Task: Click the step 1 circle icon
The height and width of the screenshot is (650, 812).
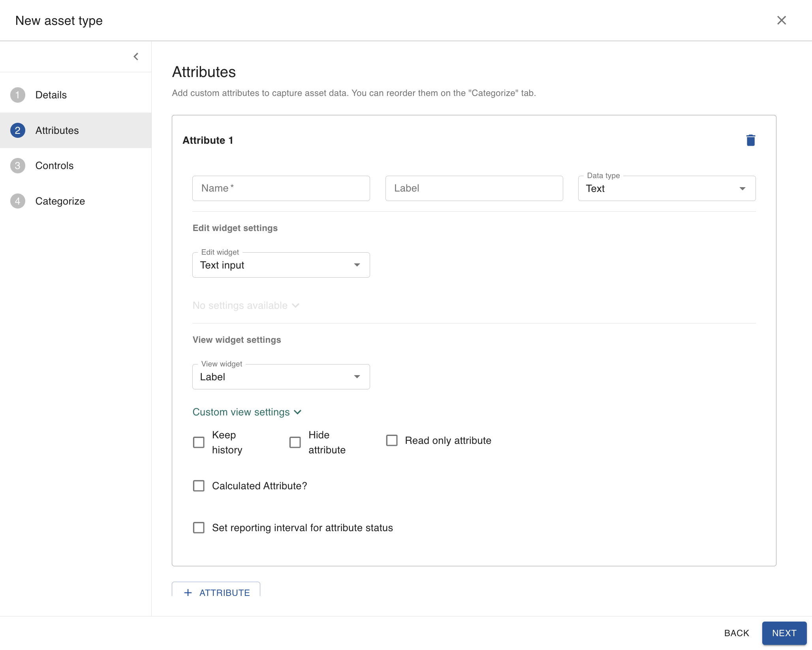Action: 18,95
